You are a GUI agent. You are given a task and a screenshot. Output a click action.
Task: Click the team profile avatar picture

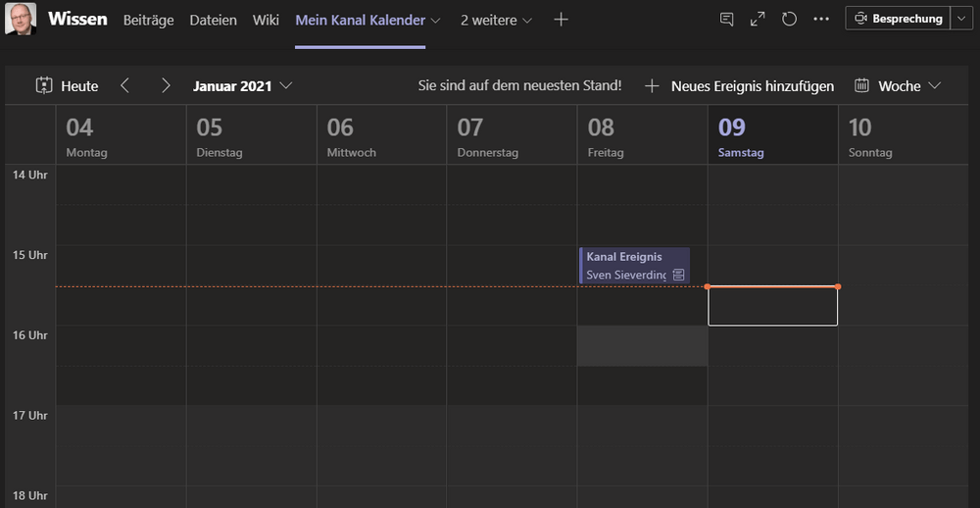point(20,19)
